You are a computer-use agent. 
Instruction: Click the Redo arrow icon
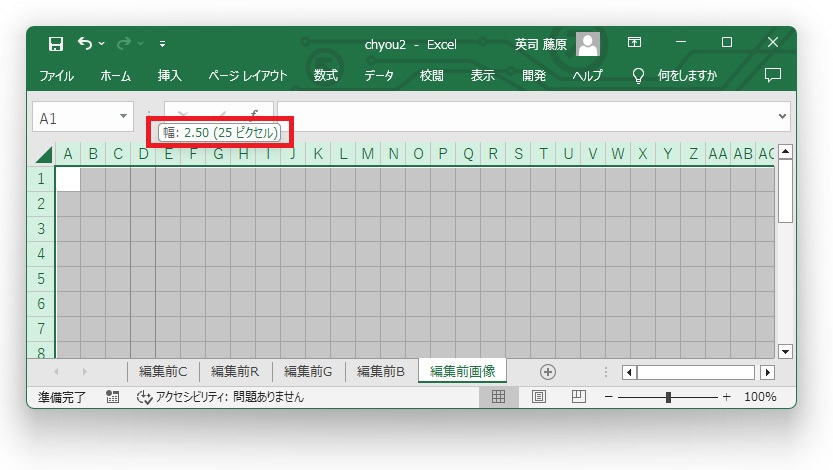(x=123, y=43)
